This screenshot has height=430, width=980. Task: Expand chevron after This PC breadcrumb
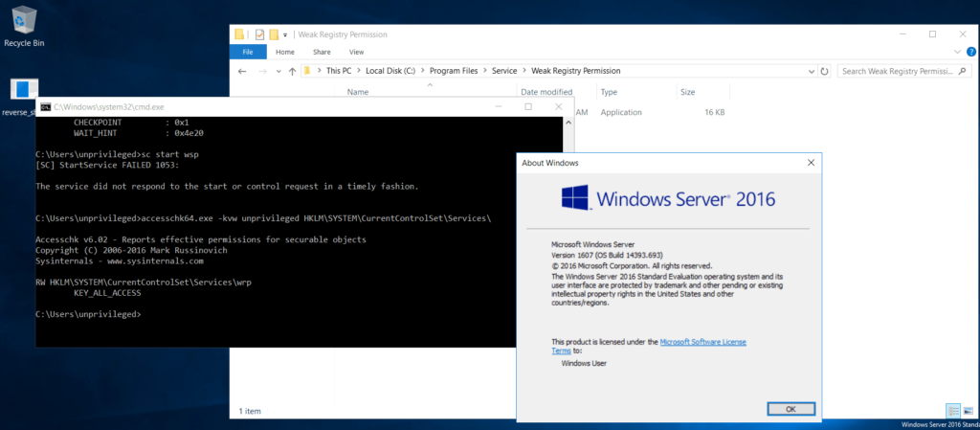359,71
